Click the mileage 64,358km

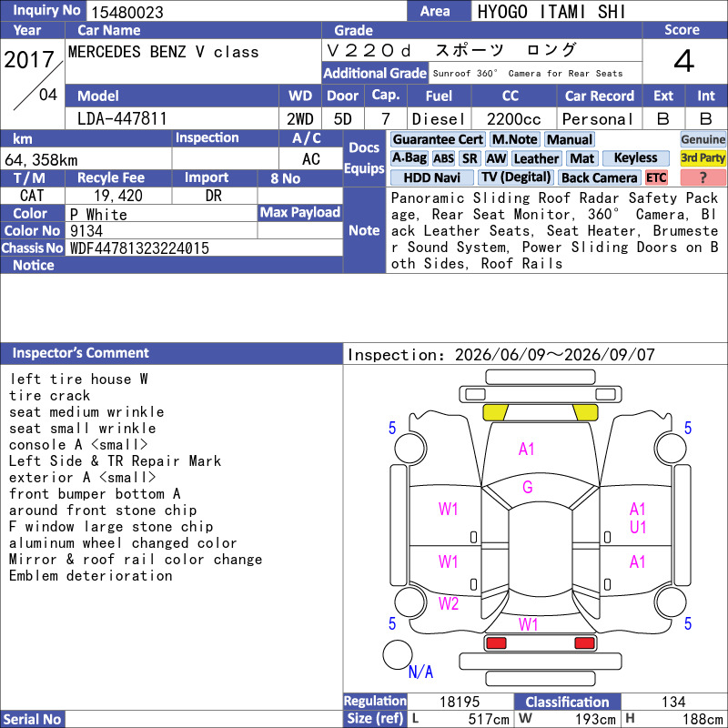41,160
